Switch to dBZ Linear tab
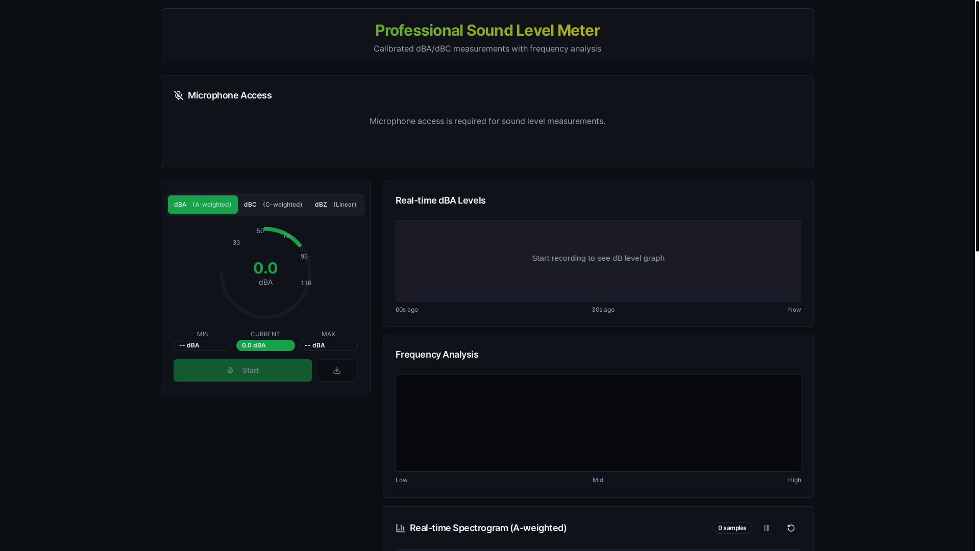980x551 pixels. click(x=336, y=205)
